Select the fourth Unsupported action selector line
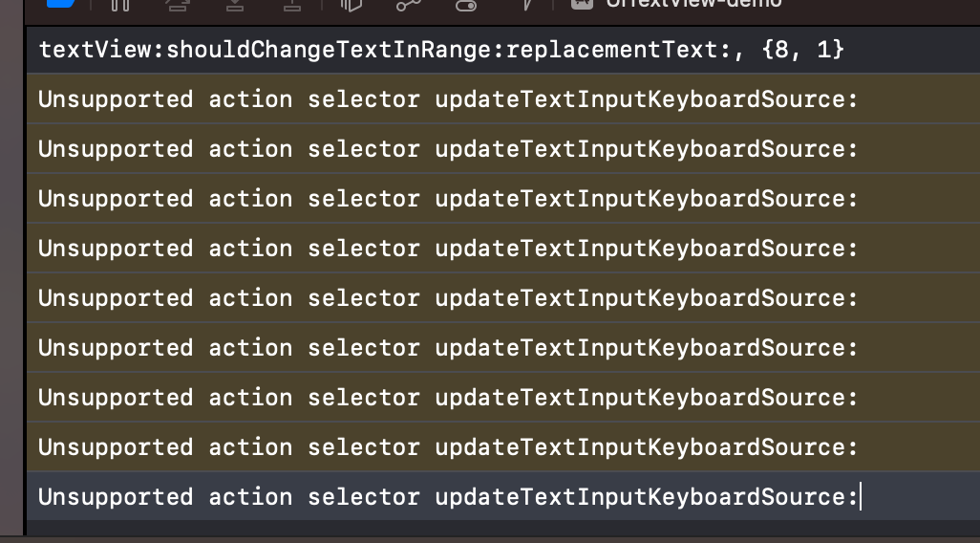The width and height of the screenshot is (980, 543). coord(448,248)
